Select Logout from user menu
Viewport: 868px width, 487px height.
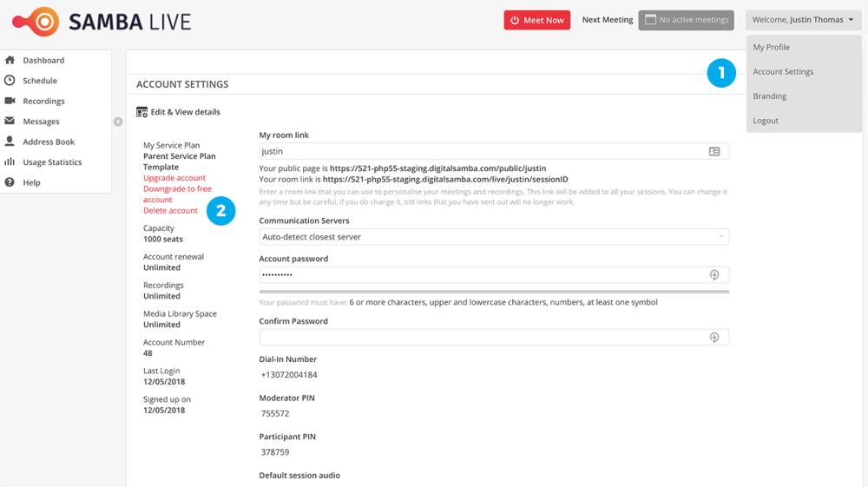766,121
